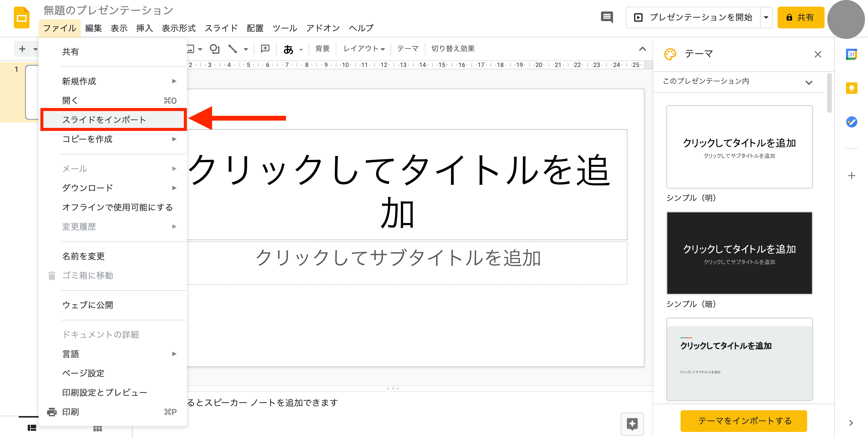Switch to grid view icon
The image size is (868, 438).
point(98,428)
